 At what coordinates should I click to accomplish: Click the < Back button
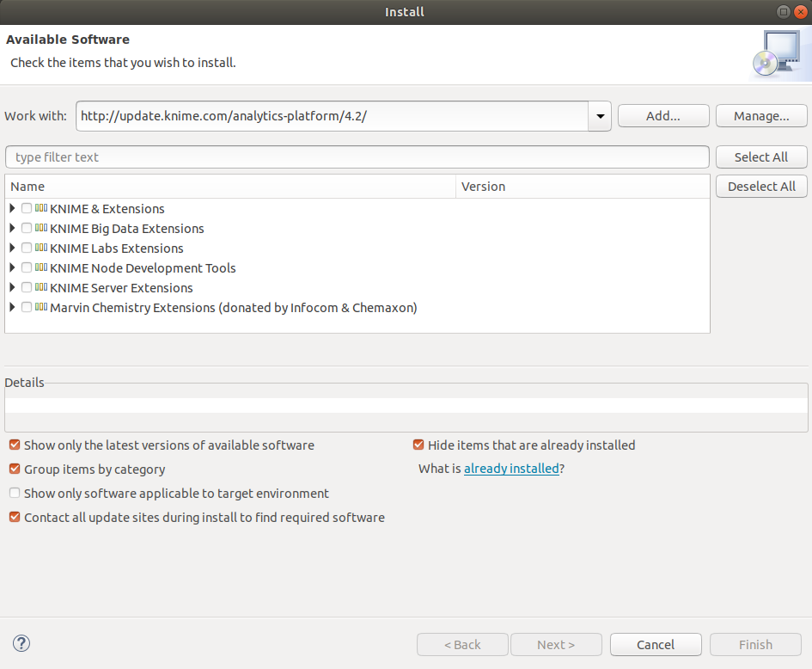pos(462,645)
